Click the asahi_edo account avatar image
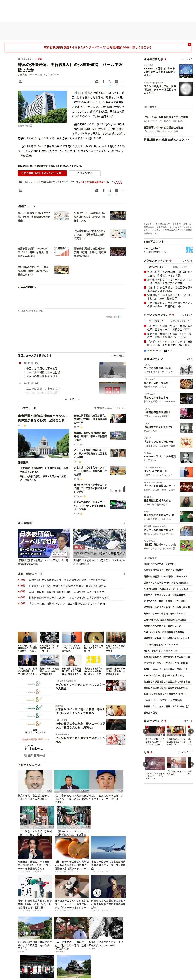This screenshot has width=196, height=980. (189, 250)
